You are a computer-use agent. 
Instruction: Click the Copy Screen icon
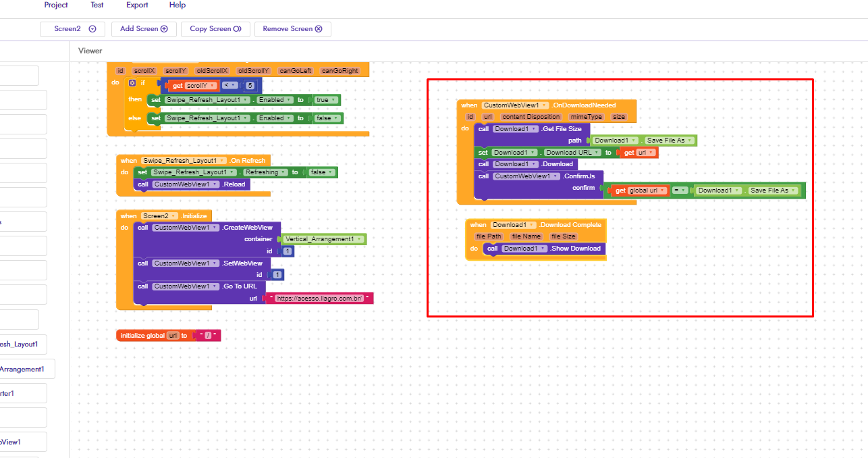(x=237, y=29)
